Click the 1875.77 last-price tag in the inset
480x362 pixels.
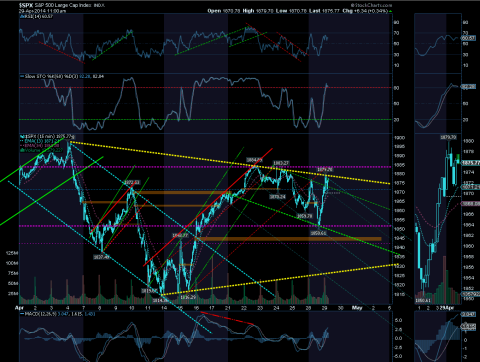click(x=470, y=163)
